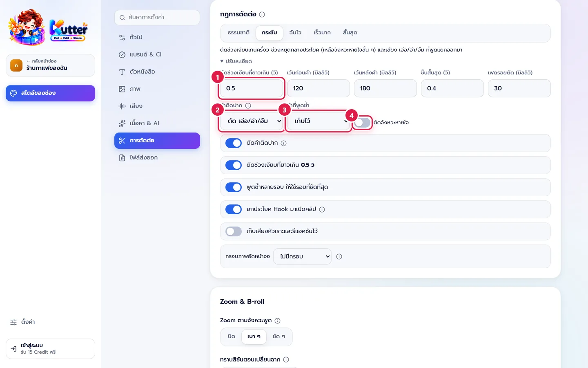Click the เว้นหลังคำ field showing 180
The image size is (588, 368).
385,88
